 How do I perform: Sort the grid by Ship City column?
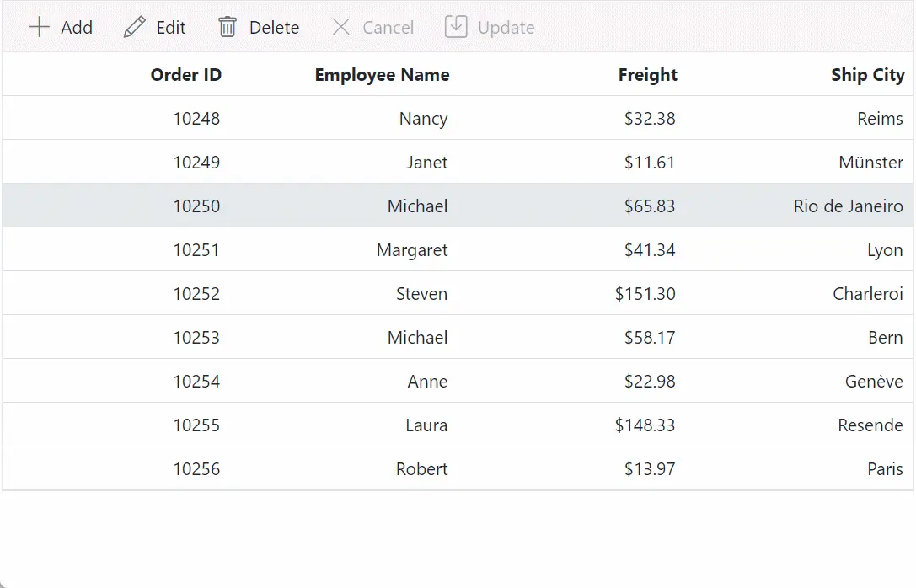point(868,74)
